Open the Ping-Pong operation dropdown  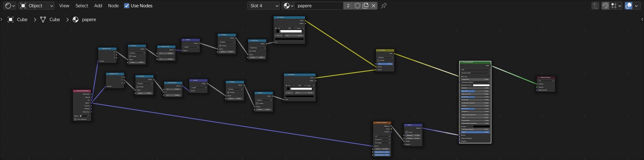(257, 48)
